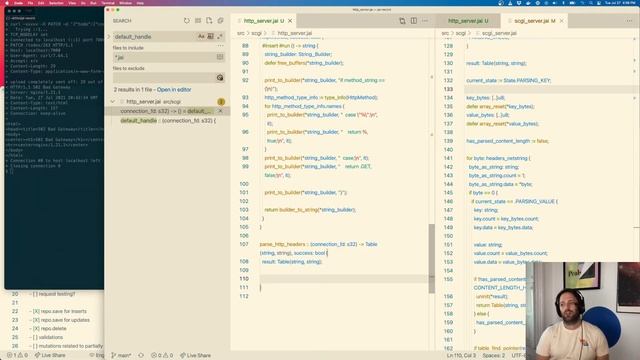Screen dimensions: 640x360
Task: Open a new search editor
Action: (209, 20)
